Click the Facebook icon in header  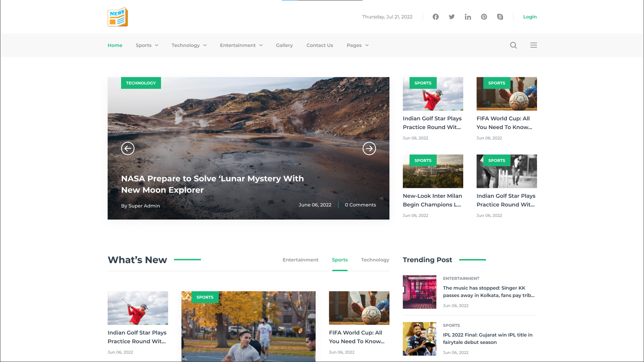tap(436, 17)
